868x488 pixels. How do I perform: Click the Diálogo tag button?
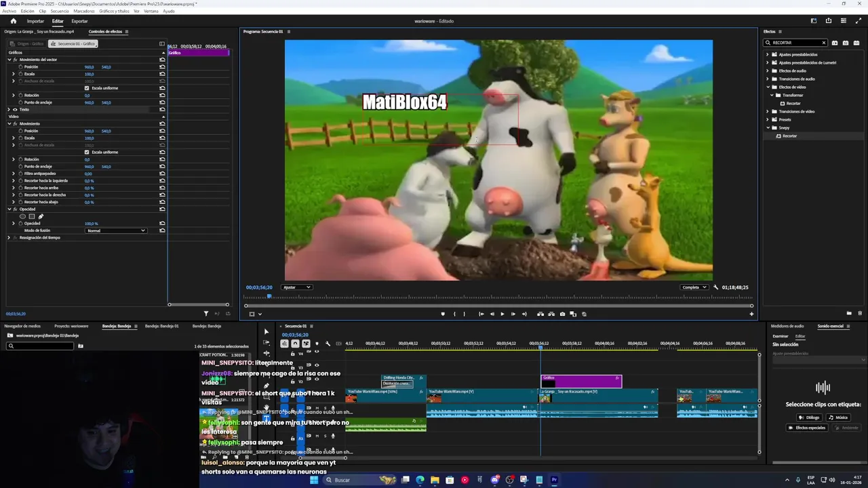(x=809, y=418)
